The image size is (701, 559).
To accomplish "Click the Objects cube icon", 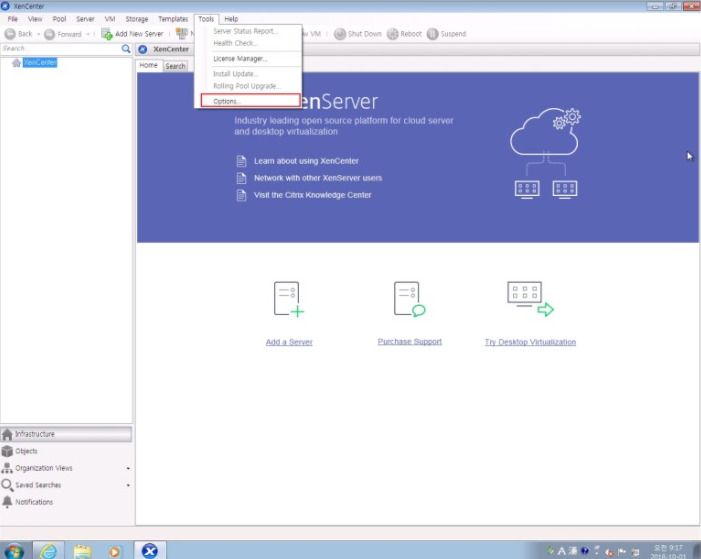I will pyautogui.click(x=7, y=451).
